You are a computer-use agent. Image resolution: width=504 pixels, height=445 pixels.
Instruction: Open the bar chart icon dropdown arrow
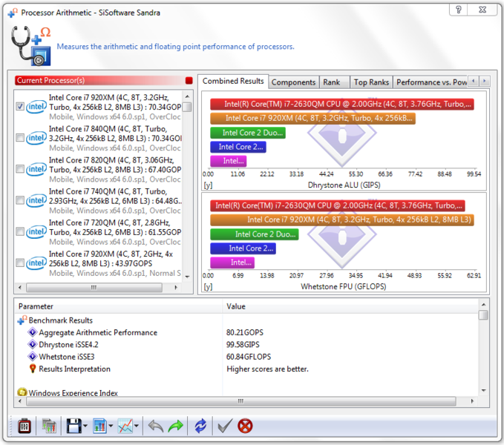[x=111, y=426]
